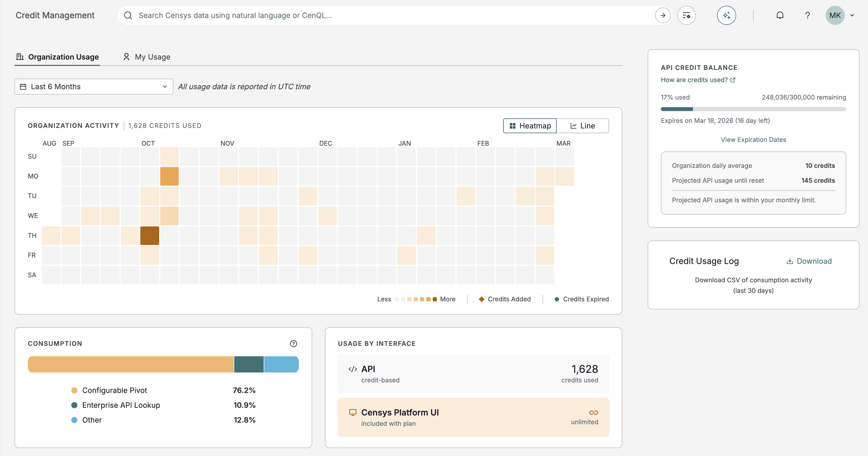Toggle the Credits Added legend marker
Screen dimensions: 868x456
click(x=481, y=299)
